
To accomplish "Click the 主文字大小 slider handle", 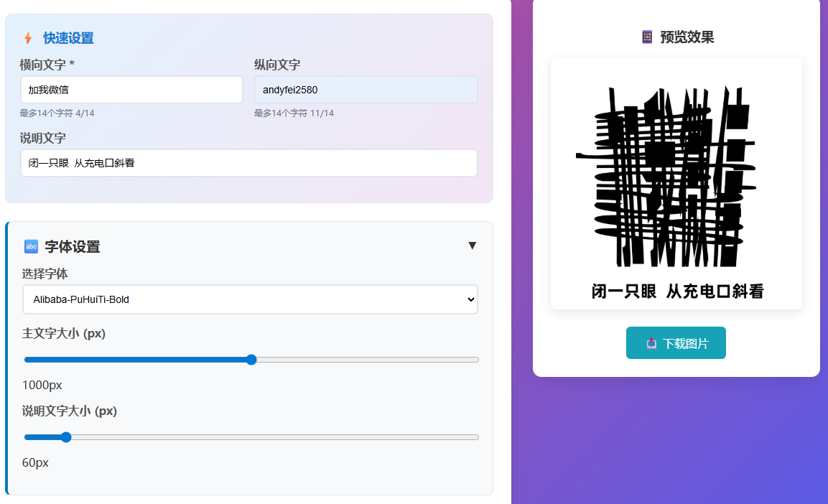I will point(251,359).
